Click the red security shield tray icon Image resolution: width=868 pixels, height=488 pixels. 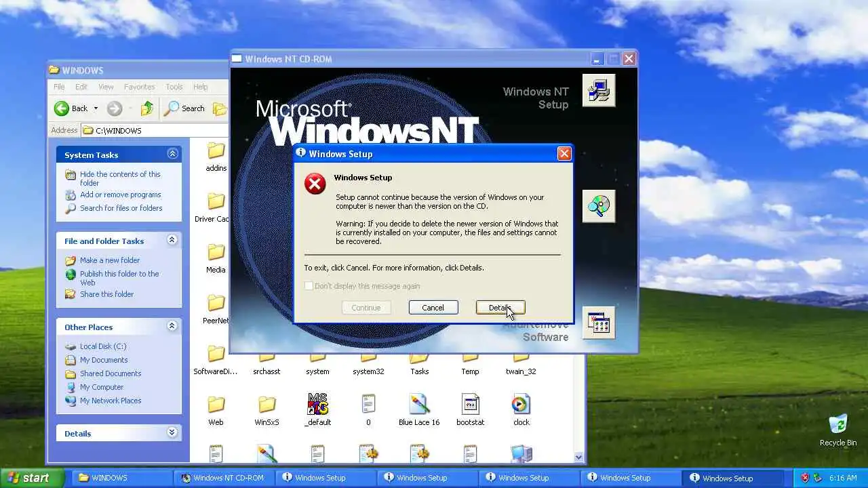click(x=806, y=478)
